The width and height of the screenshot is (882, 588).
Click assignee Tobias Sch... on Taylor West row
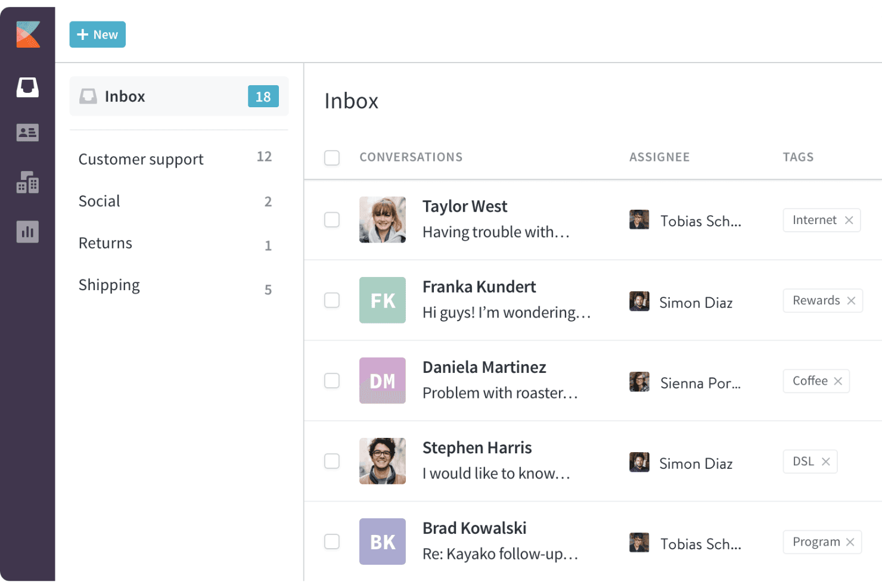(685, 220)
